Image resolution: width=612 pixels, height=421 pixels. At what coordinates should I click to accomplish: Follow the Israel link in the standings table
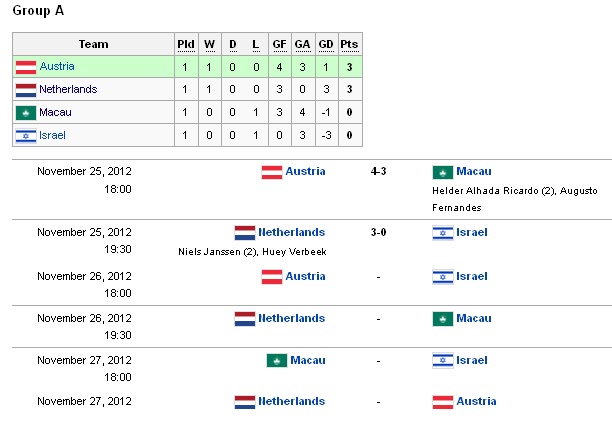(x=52, y=135)
